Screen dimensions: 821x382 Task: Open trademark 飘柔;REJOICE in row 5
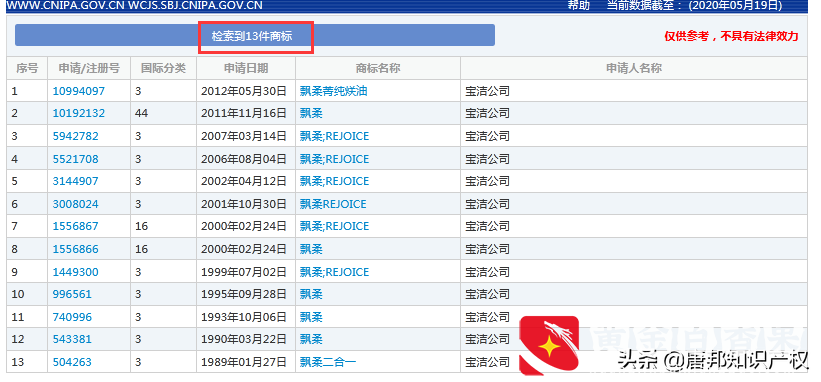point(334,181)
